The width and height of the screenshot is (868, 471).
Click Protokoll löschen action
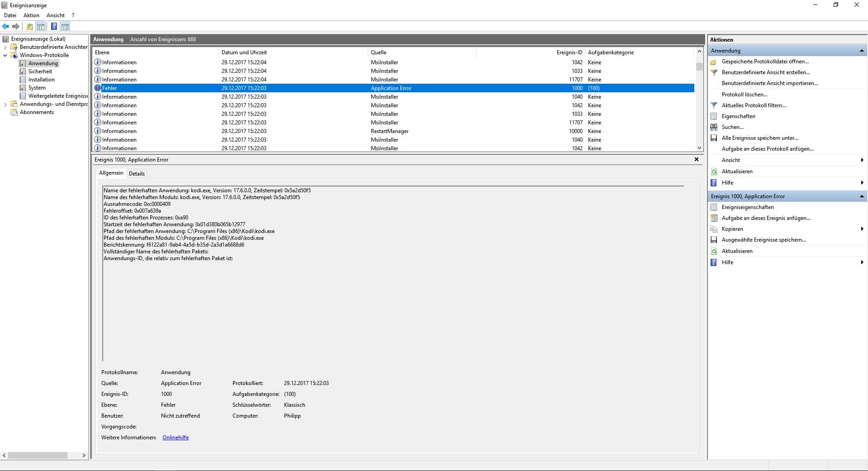[745, 95]
